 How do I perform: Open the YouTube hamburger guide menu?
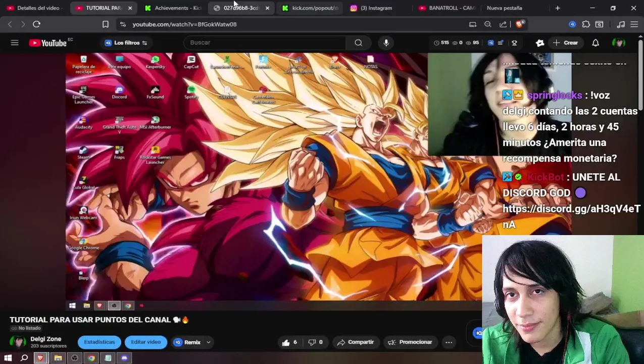pyautogui.click(x=15, y=43)
